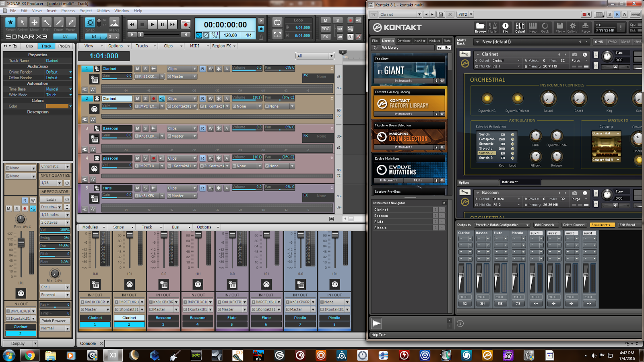Open the Kontakt Files menu icon
644x362 pixels.
(x=559, y=27)
